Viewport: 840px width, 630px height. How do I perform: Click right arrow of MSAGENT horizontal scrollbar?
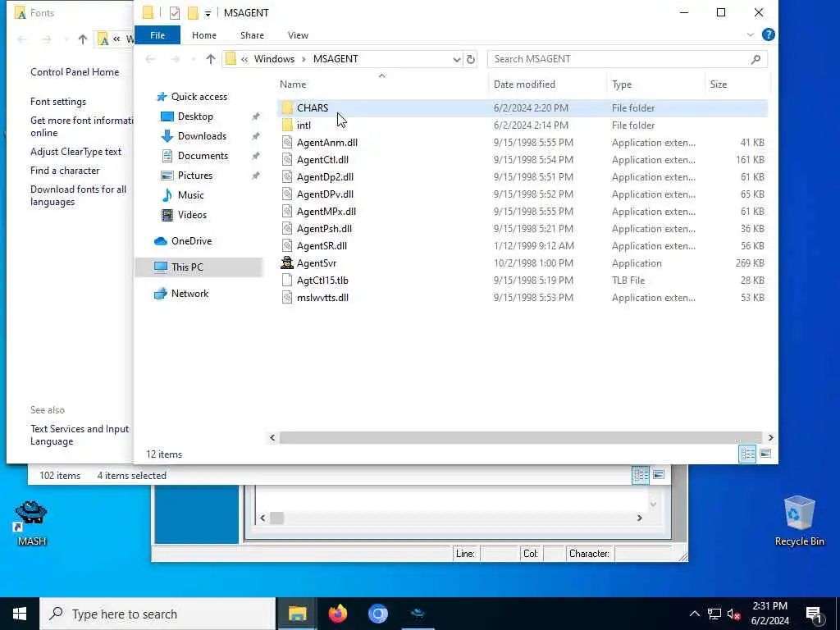pyautogui.click(x=770, y=438)
